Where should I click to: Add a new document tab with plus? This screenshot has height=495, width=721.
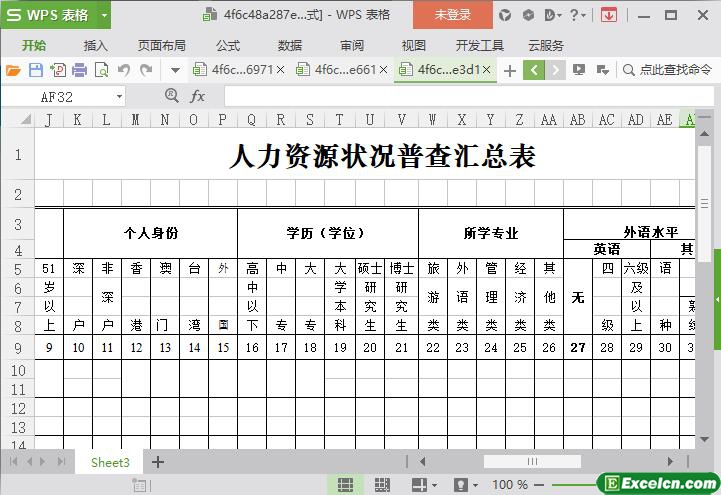(509, 71)
